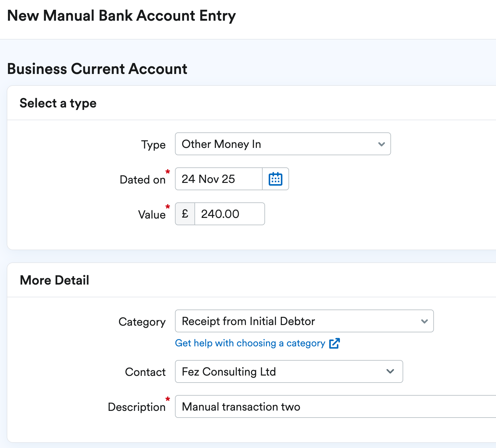Viewport: 496px width, 448px height.
Task: Click the Description label
Action: tap(137, 407)
